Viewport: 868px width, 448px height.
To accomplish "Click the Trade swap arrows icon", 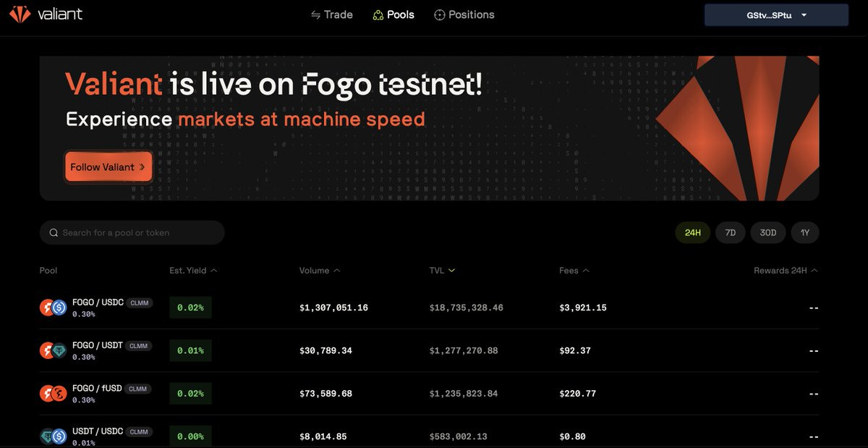I will point(315,15).
